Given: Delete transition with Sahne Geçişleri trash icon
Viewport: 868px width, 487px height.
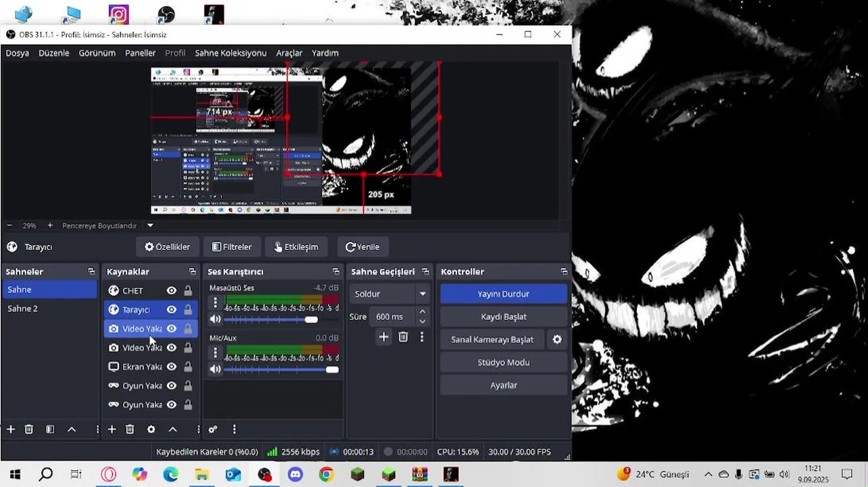Looking at the screenshot, I should coord(404,337).
